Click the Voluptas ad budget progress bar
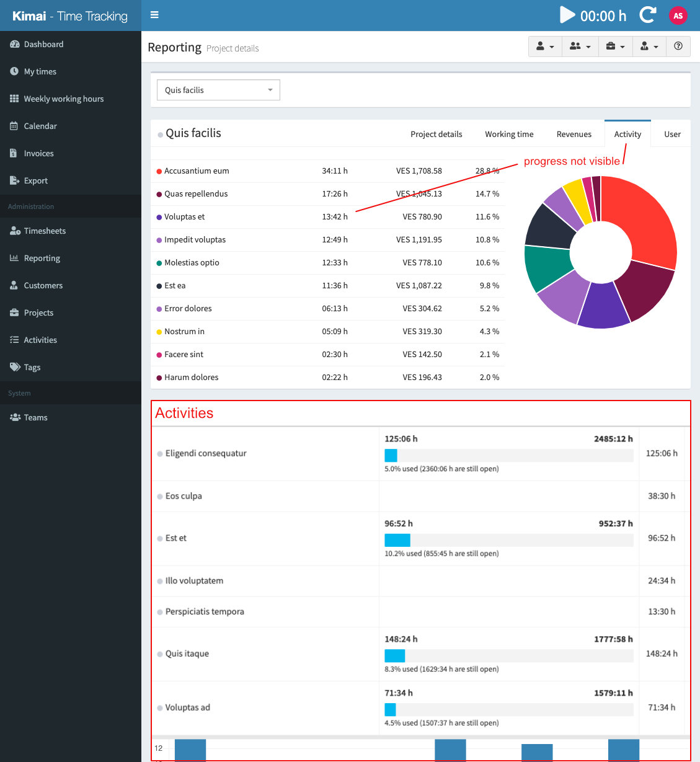 point(509,709)
